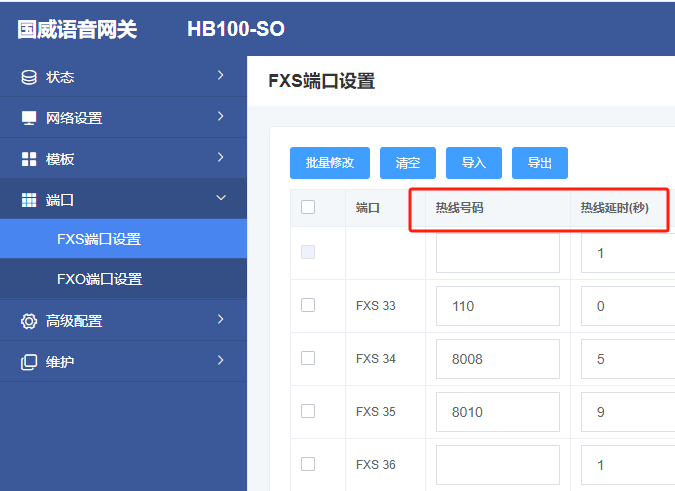Check the FXS 34 row checkbox
Image resolution: width=675 pixels, height=491 pixels.
click(308, 358)
